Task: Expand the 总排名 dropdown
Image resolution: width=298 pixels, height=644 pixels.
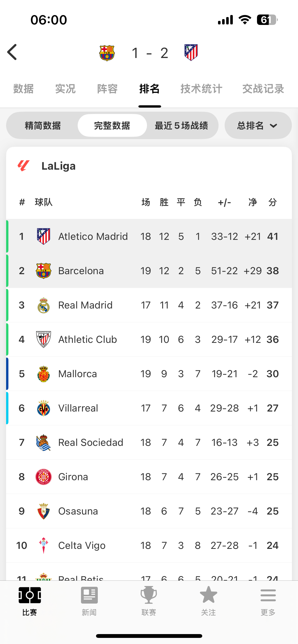Action: (x=258, y=126)
